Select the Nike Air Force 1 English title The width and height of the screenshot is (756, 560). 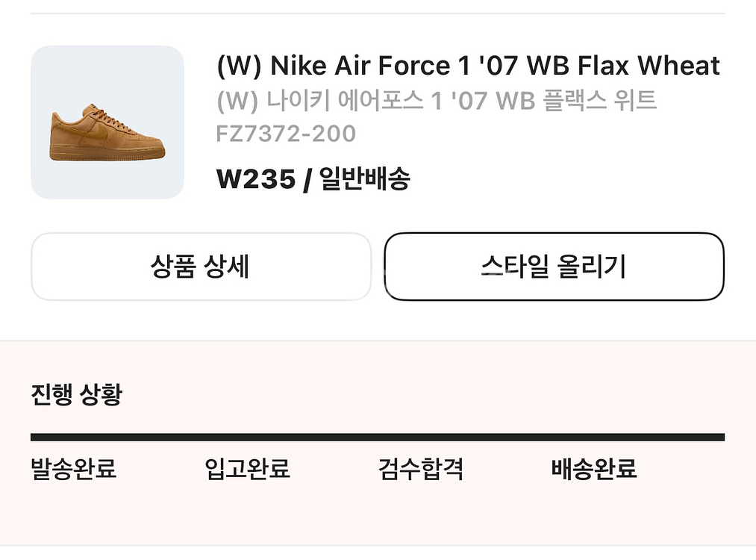coord(468,66)
